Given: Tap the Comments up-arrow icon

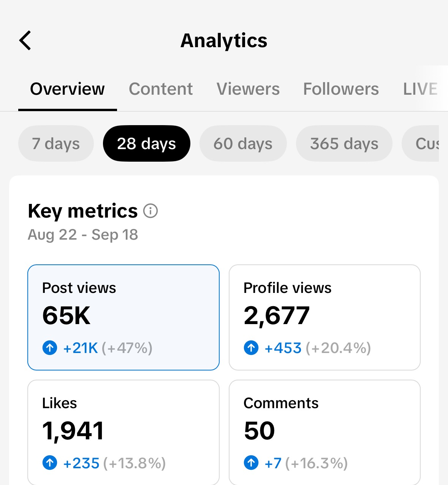Looking at the screenshot, I should pyautogui.click(x=251, y=463).
